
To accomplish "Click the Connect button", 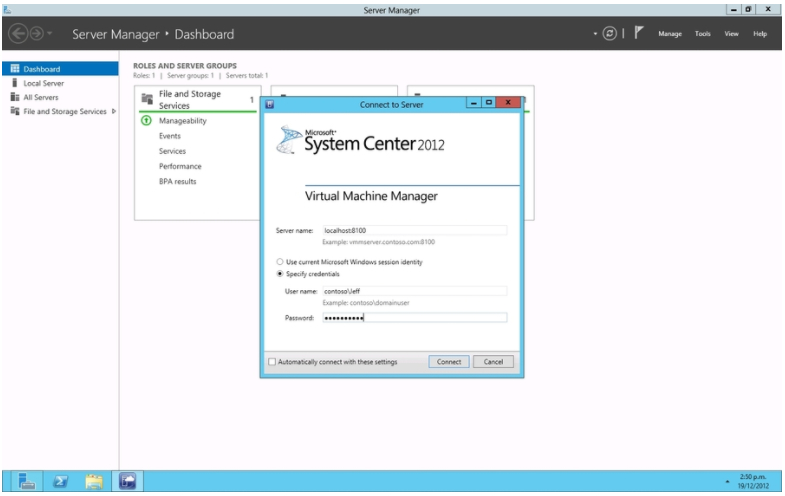I will [449, 361].
